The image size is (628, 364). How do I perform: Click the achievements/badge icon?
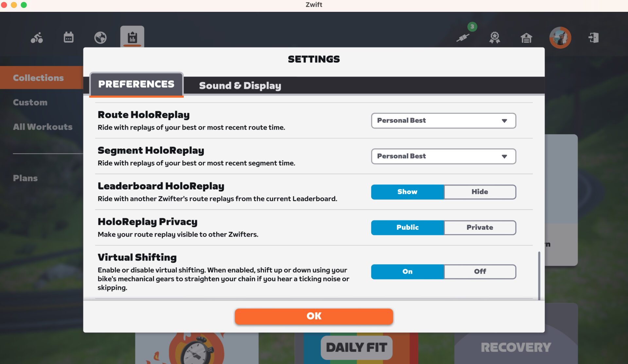[495, 37]
